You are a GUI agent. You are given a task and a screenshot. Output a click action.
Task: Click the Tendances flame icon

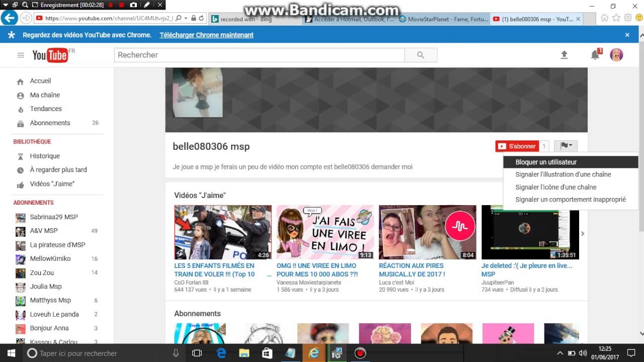pos(21,110)
